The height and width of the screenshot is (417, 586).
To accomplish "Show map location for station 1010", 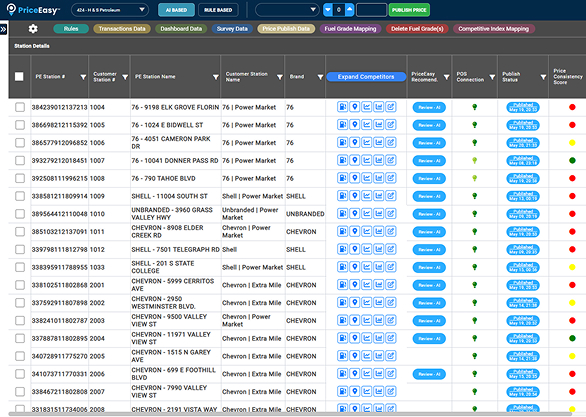I will 354,214.
